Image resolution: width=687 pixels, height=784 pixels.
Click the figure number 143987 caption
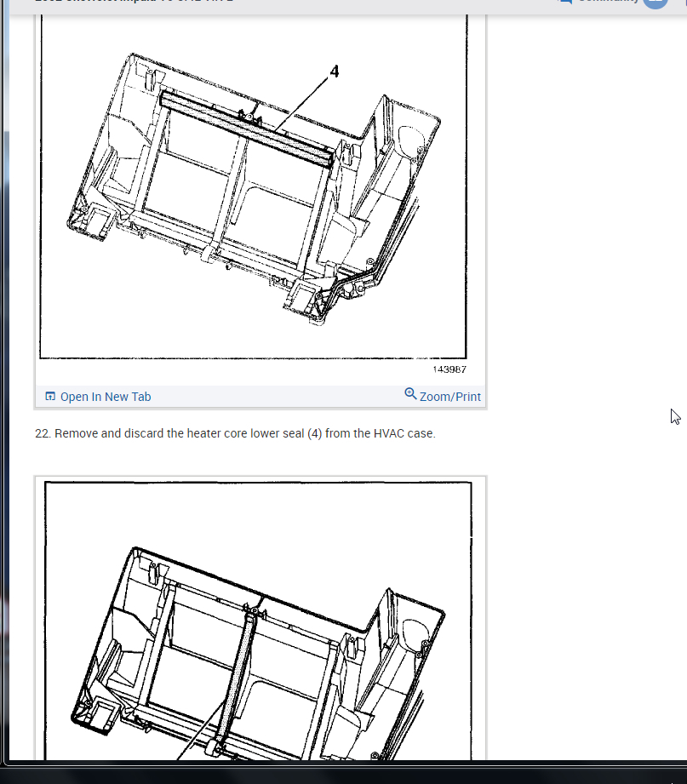pos(449,369)
